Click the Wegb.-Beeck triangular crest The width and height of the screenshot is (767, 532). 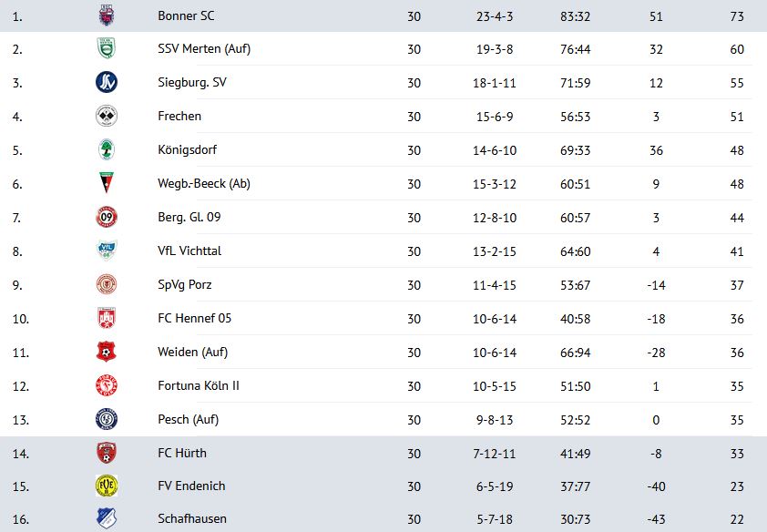pos(107,183)
